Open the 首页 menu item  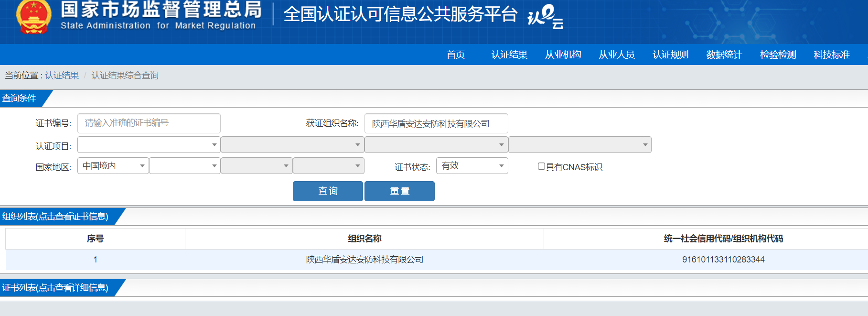(456, 54)
